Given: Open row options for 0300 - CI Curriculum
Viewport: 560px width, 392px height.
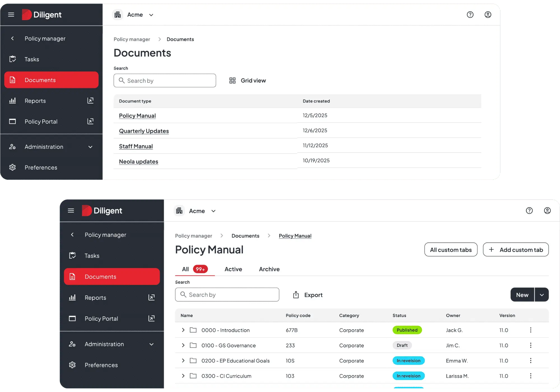Looking at the screenshot, I should (531, 376).
